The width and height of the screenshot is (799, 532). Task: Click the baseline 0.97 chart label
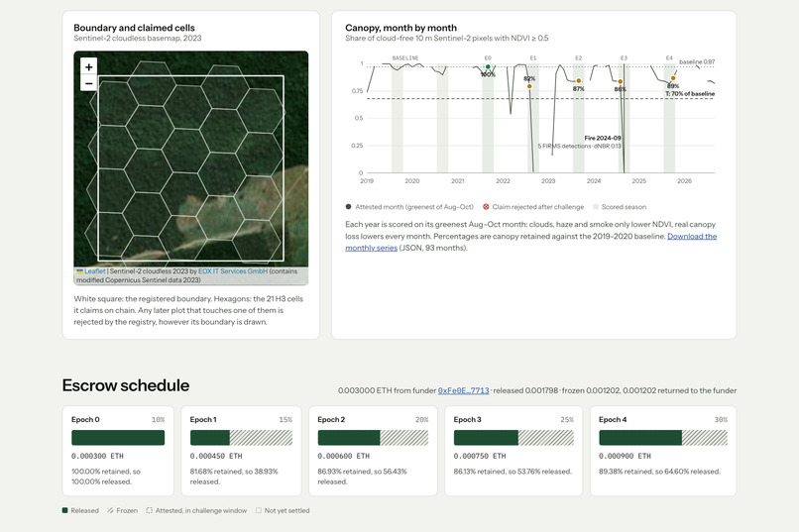point(697,61)
